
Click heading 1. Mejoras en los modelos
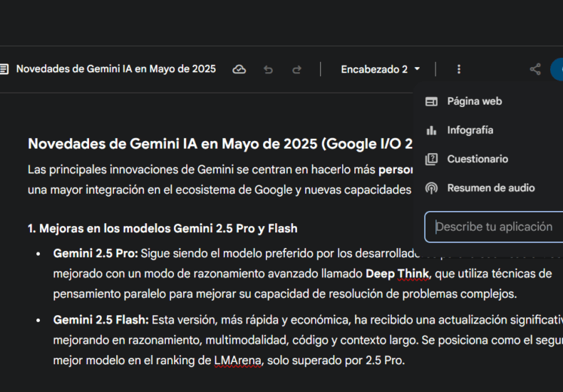point(162,228)
